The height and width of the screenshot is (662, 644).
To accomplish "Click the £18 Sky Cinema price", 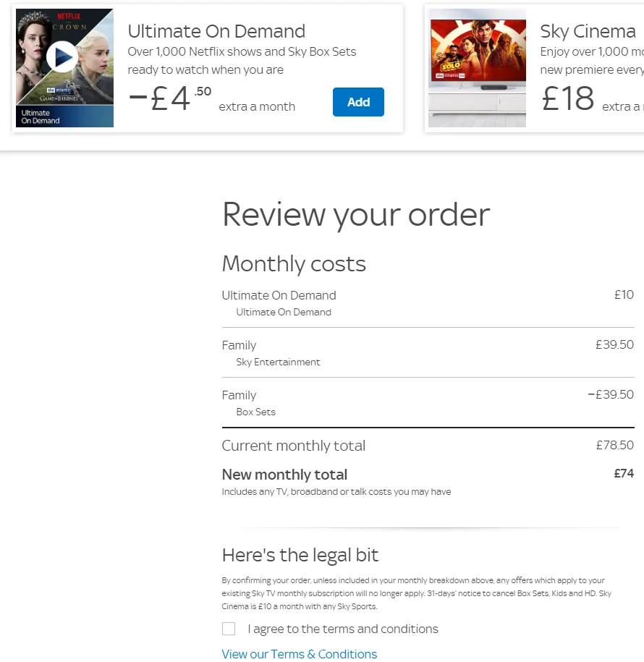I will (567, 99).
